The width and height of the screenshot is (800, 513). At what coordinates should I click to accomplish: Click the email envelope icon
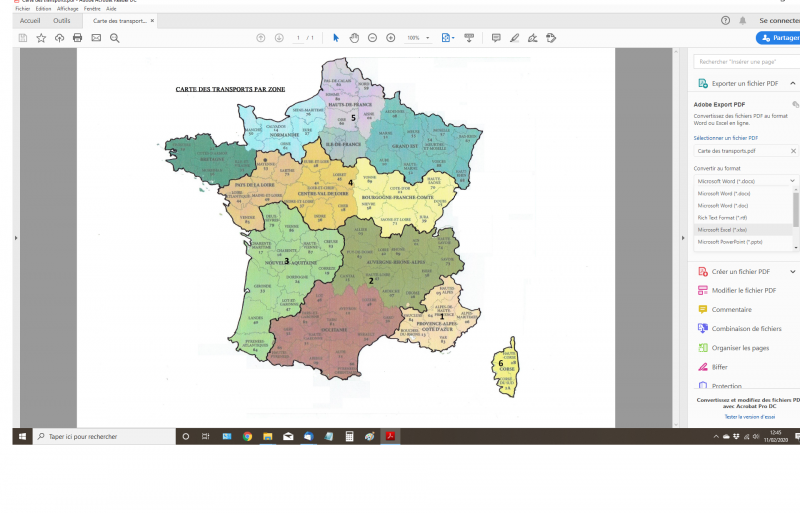(96, 38)
